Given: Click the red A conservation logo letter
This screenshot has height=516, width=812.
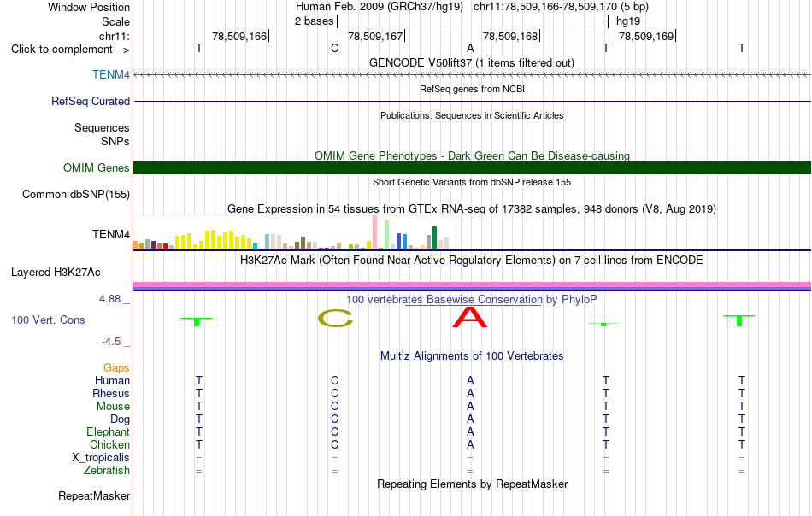Looking at the screenshot, I should [x=470, y=317].
